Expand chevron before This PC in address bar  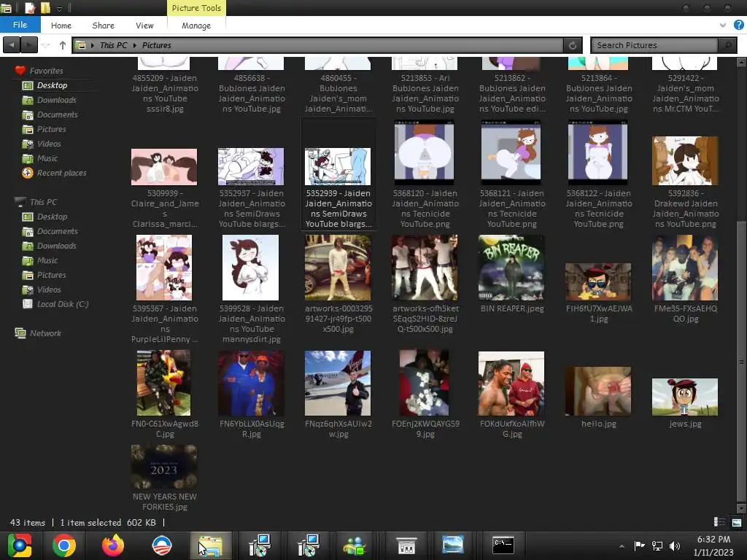coord(93,45)
